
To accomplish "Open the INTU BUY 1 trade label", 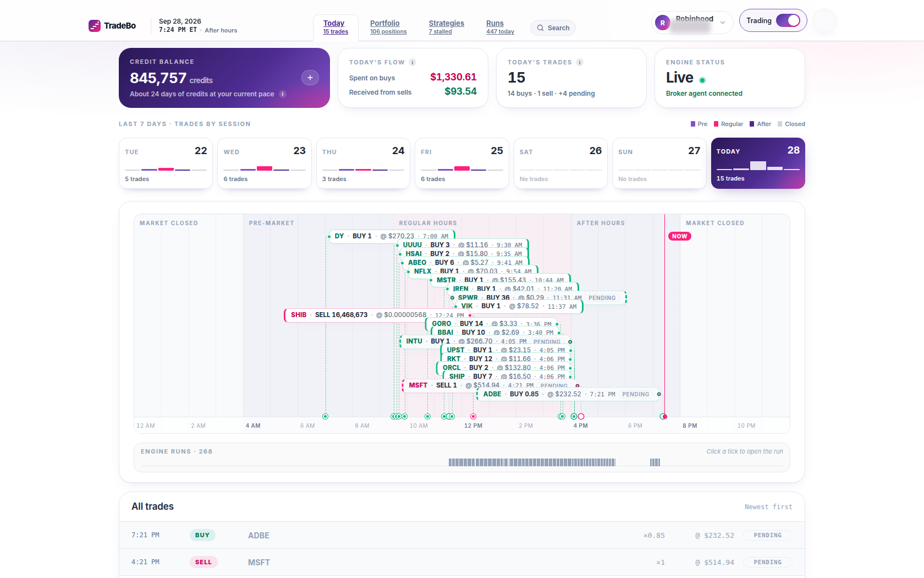I will pos(485,341).
